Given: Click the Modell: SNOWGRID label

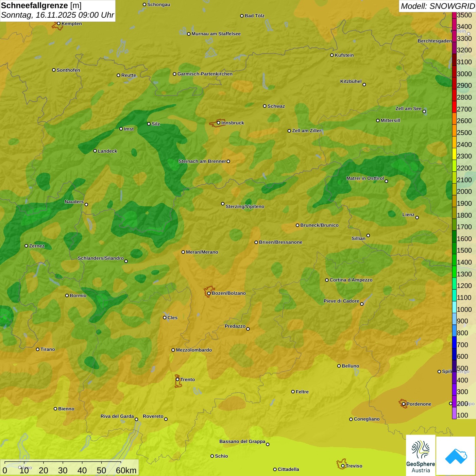Looking at the screenshot, I should coord(438,6).
